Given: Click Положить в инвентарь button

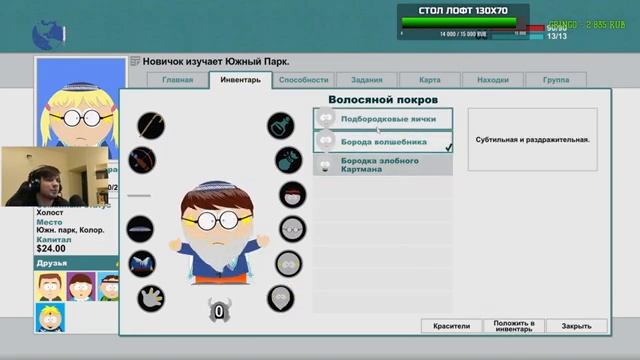Looking at the screenshot, I should coord(514,326).
